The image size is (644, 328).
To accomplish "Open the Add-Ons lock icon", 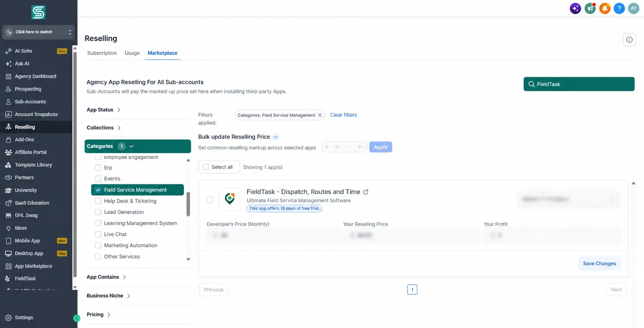I will tap(8, 140).
